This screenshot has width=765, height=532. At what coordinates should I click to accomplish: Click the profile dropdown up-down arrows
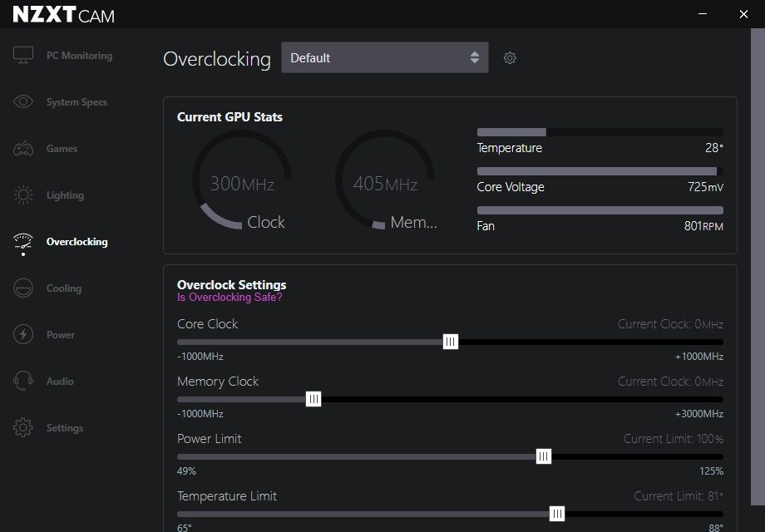click(475, 57)
